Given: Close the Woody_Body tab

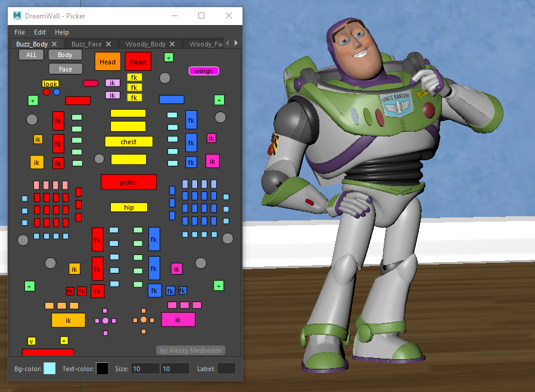Looking at the screenshot, I should (x=172, y=44).
